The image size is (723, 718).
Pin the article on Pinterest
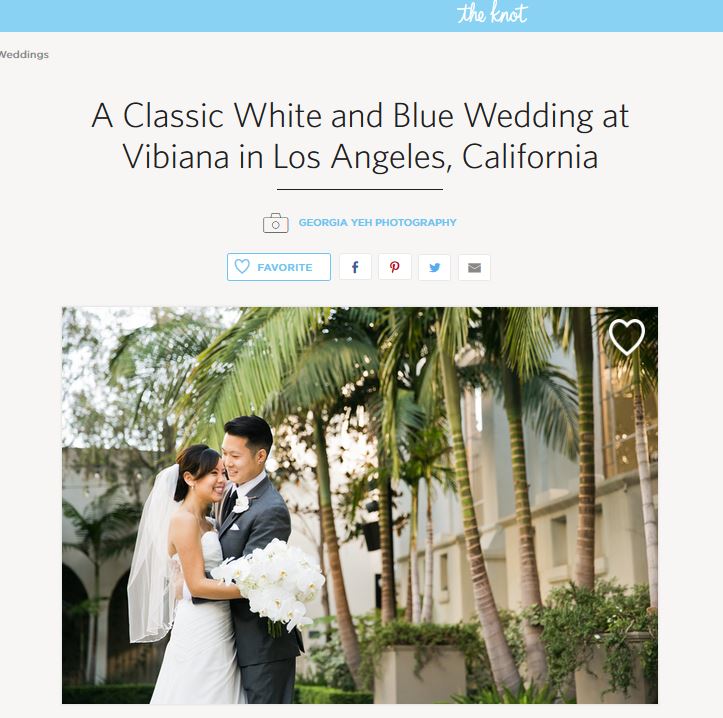point(395,267)
